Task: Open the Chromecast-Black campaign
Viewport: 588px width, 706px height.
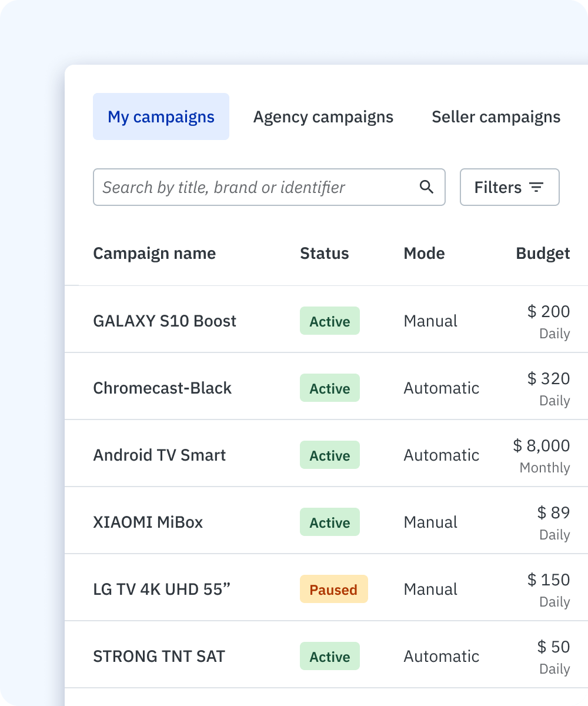Action: [162, 388]
